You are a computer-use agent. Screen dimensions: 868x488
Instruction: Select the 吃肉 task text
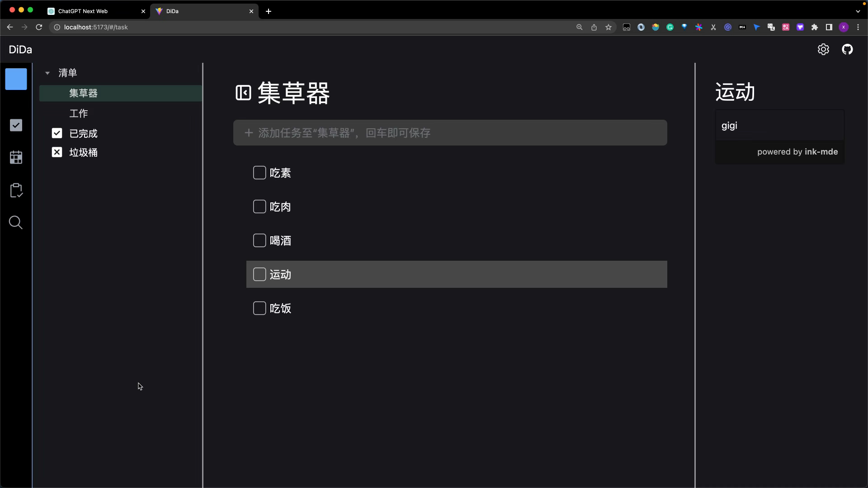[x=280, y=207]
